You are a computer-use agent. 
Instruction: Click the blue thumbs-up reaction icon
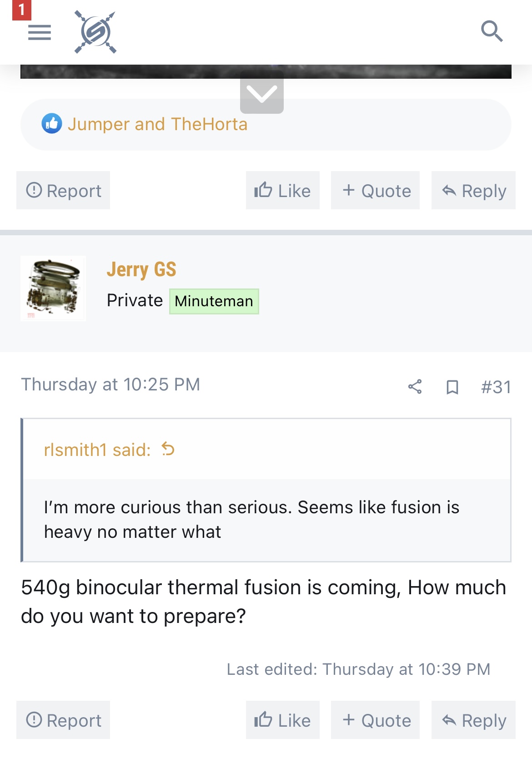pos(52,123)
